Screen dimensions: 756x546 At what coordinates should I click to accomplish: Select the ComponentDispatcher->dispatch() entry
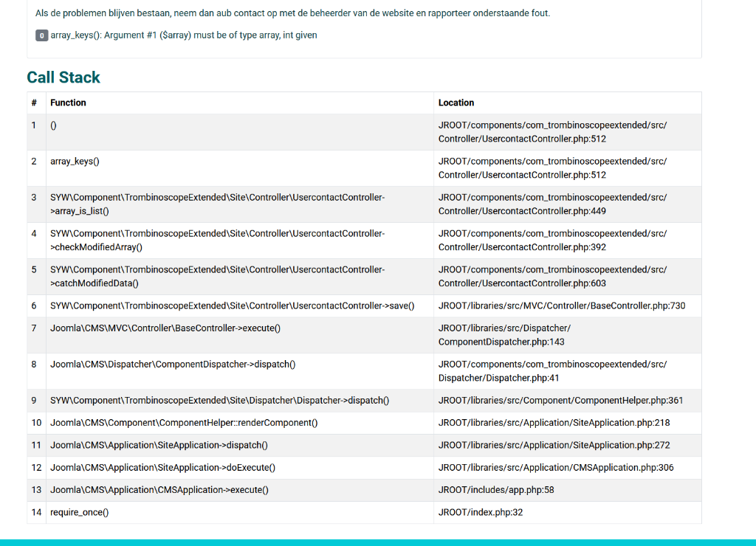click(x=173, y=364)
